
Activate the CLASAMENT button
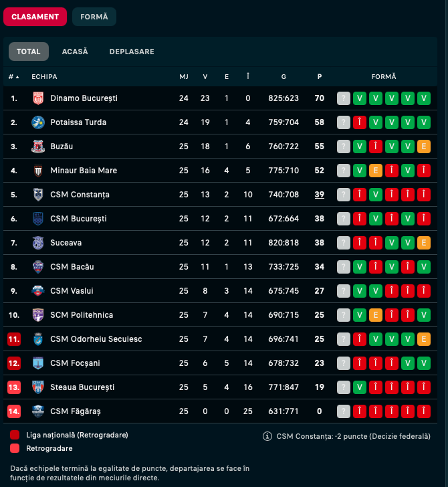point(35,17)
